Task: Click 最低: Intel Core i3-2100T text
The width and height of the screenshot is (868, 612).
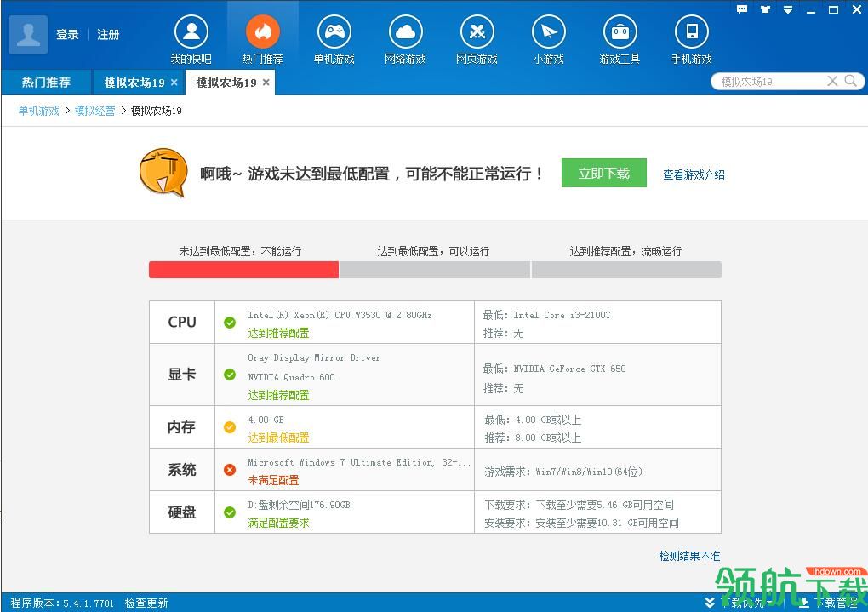Action: point(547,315)
